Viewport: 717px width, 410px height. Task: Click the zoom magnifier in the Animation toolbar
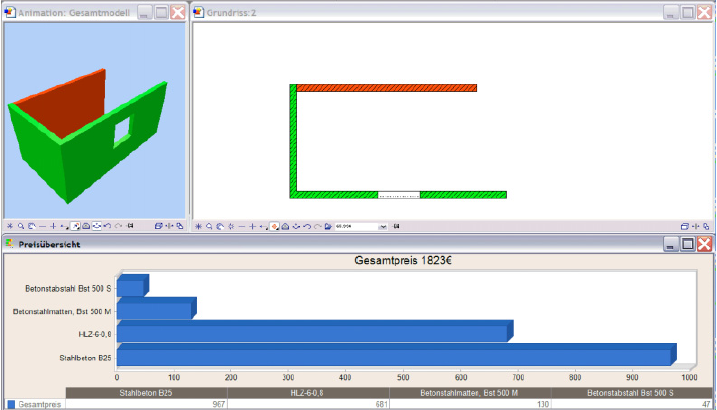(x=20, y=226)
